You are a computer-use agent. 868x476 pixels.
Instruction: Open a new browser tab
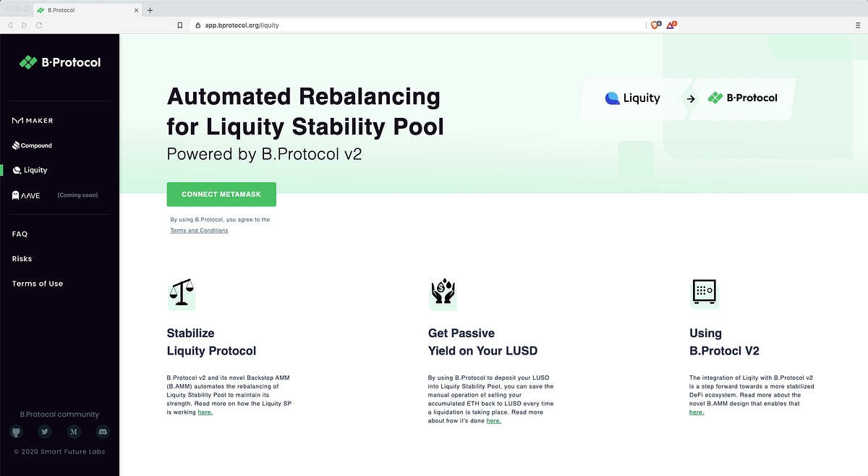click(150, 10)
